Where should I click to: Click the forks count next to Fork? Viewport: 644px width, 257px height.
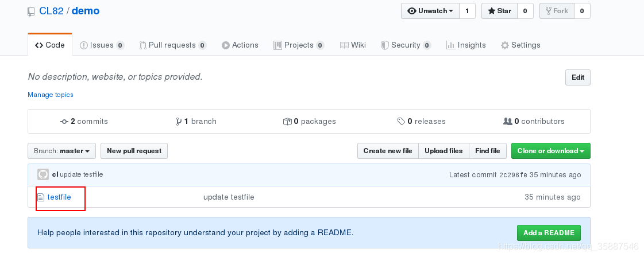click(581, 11)
